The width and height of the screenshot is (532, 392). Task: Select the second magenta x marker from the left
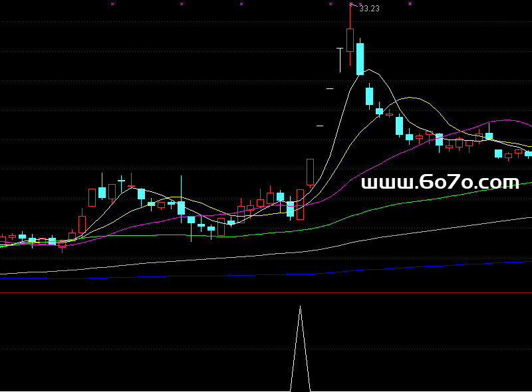tap(181, 4)
